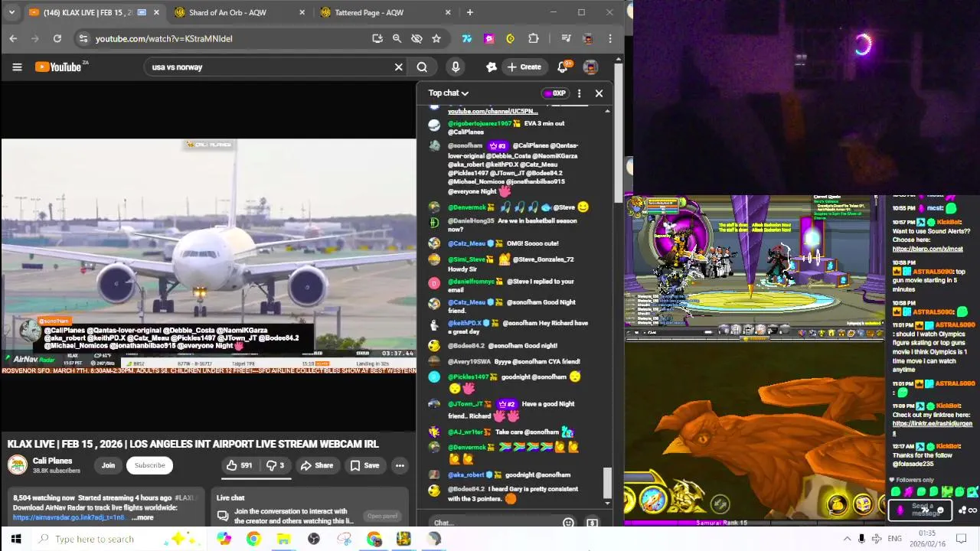Subscribe to Cali Planes channel
Screen dimensions: 980x551
pyautogui.click(x=150, y=465)
